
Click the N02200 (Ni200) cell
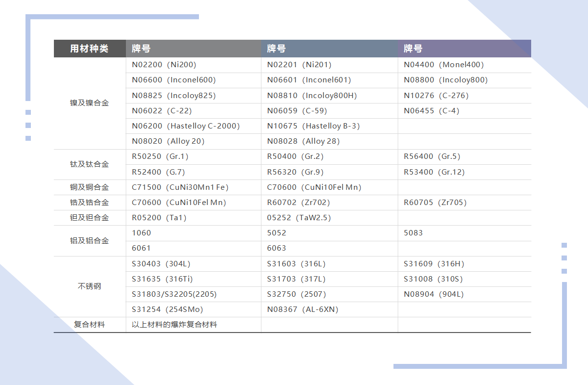194,65
